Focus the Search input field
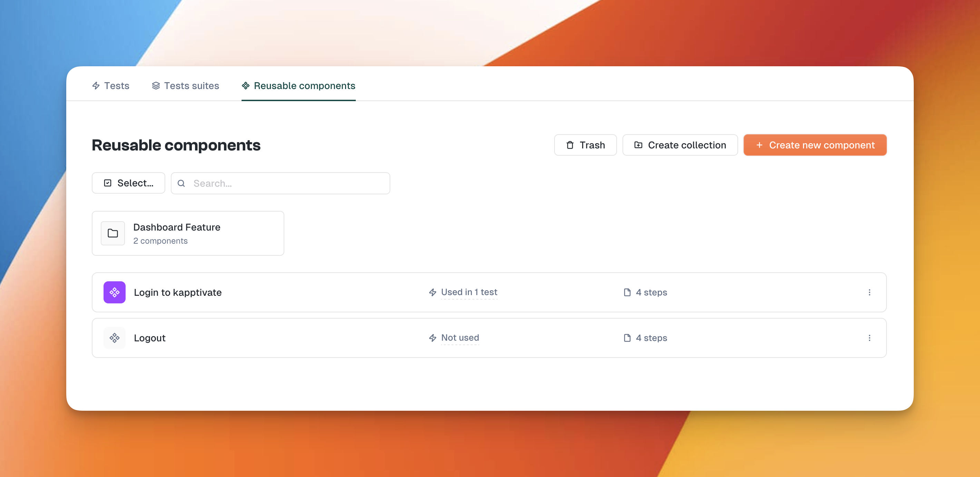The width and height of the screenshot is (980, 477). [289, 183]
